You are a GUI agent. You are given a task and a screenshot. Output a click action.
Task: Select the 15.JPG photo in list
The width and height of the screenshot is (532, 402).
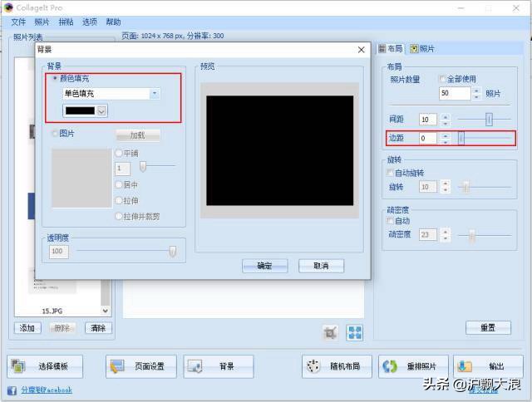52,311
